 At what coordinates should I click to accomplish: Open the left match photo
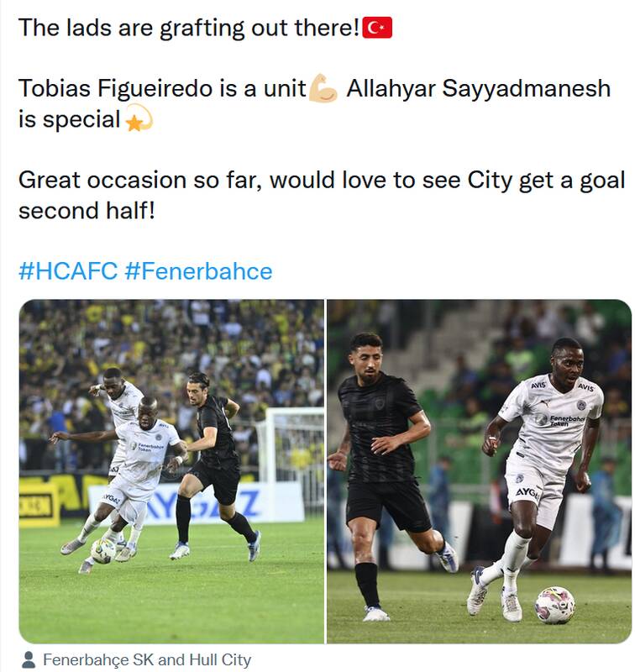[171, 471]
